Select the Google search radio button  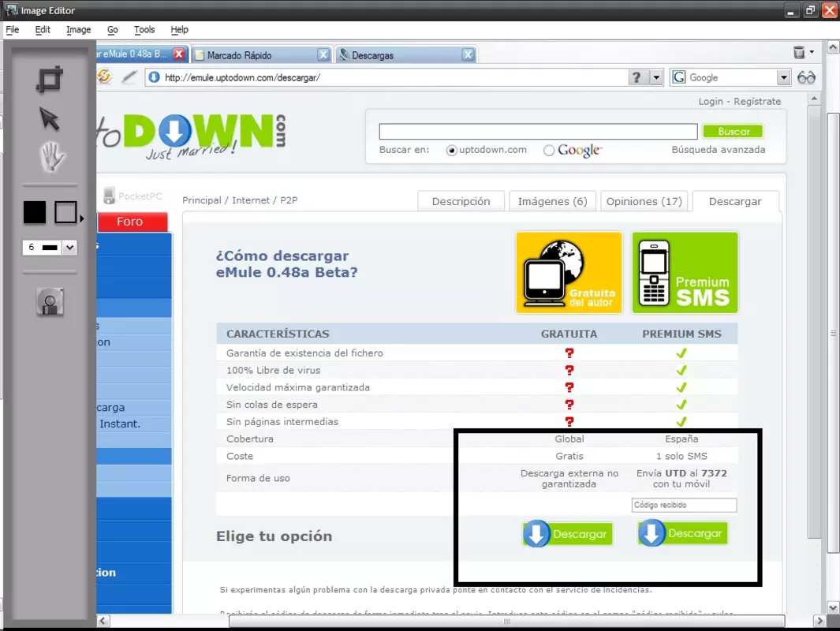(549, 151)
